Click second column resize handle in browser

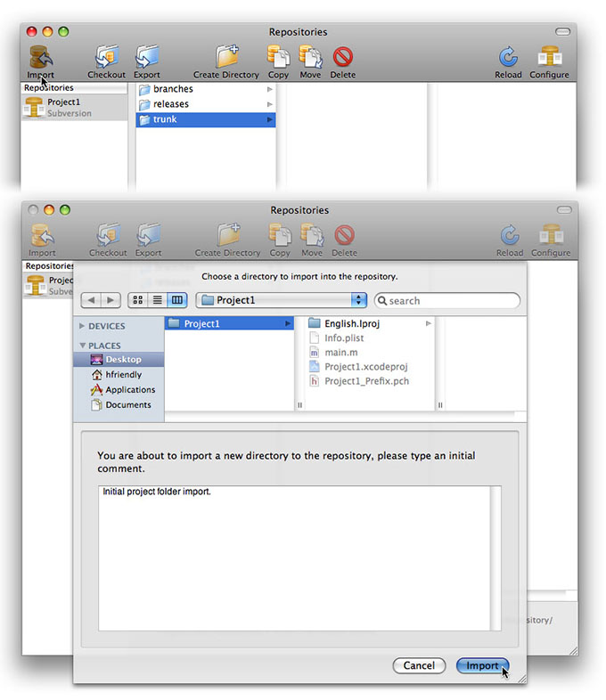coord(440,405)
